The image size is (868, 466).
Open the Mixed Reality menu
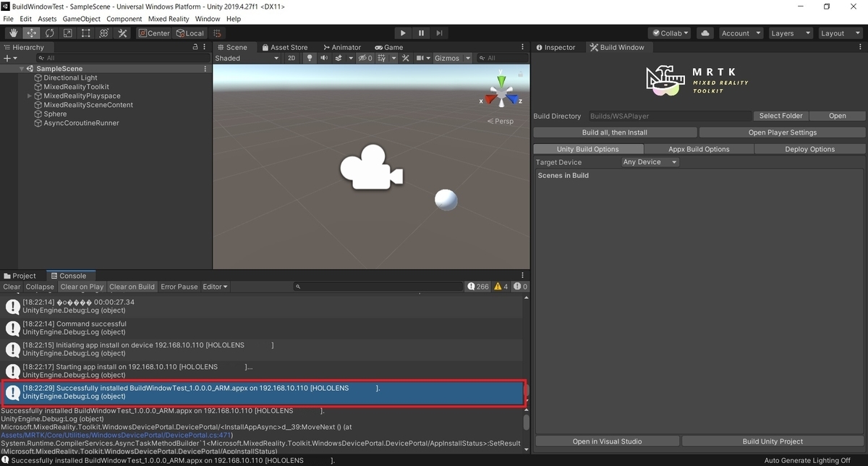(x=169, y=18)
